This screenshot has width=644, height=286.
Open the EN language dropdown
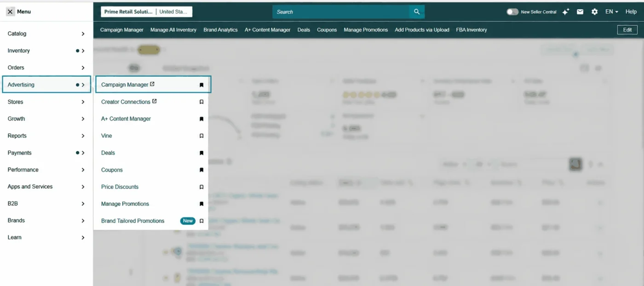(612, 12)
